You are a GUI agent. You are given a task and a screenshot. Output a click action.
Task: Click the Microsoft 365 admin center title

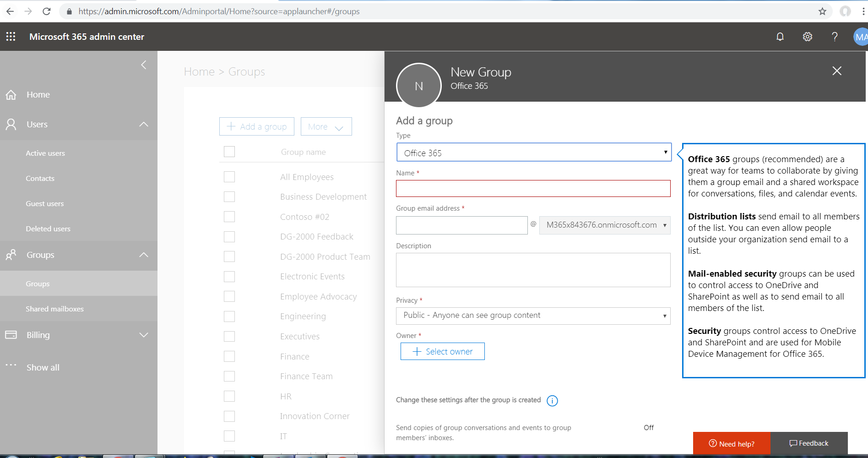(x=87, y=37)
